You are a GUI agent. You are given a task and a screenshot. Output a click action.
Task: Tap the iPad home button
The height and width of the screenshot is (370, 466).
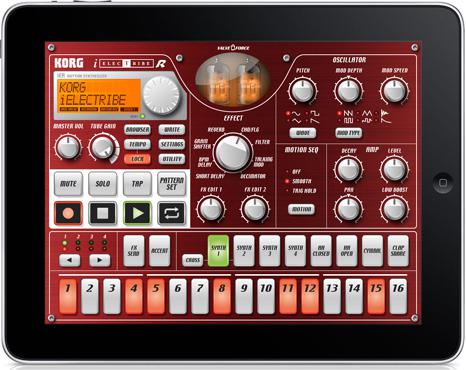(443, 183)
